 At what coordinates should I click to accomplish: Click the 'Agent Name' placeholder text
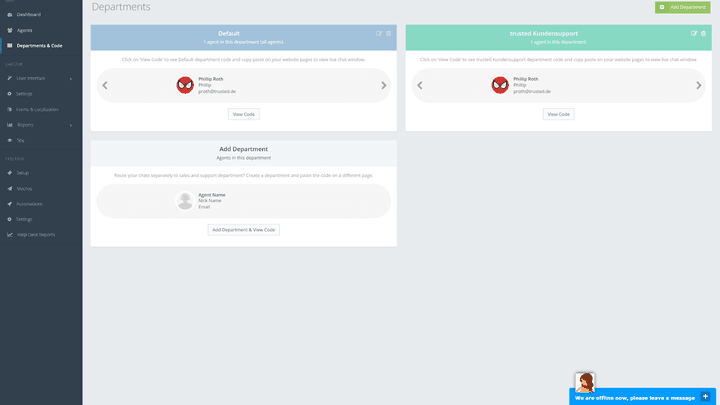coord(212,195)
